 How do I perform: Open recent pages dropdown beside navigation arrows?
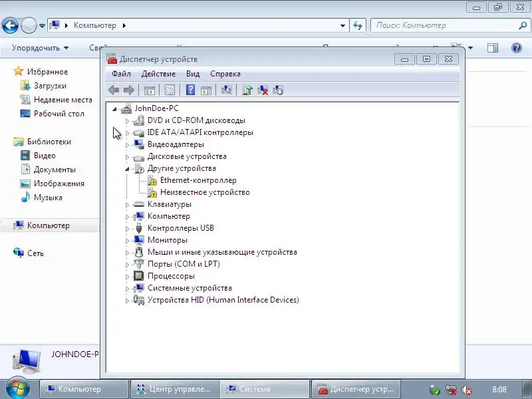(42, 26)
